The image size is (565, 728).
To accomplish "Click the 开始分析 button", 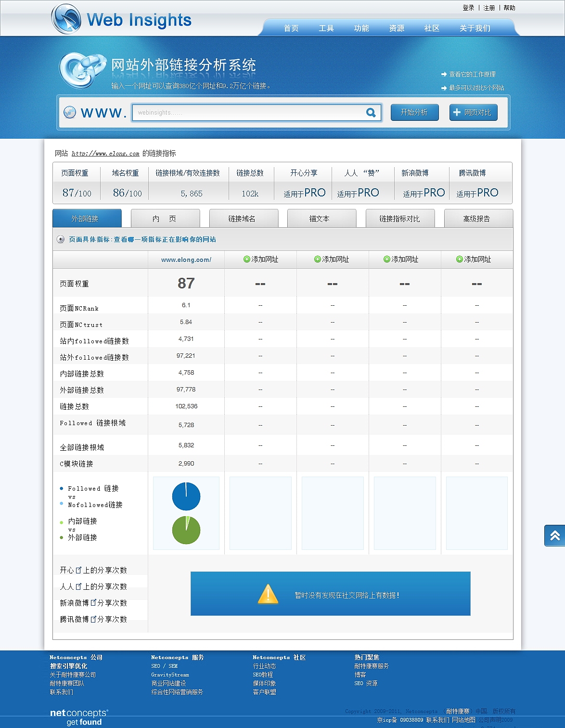I will [x=414, y=112].
